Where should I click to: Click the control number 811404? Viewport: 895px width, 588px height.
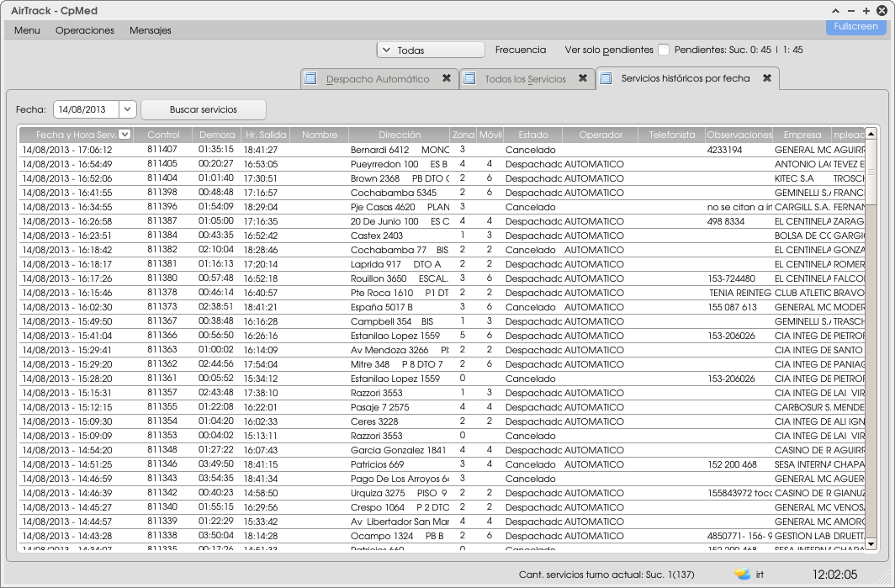pyautogui.click(x=162, y=178)
